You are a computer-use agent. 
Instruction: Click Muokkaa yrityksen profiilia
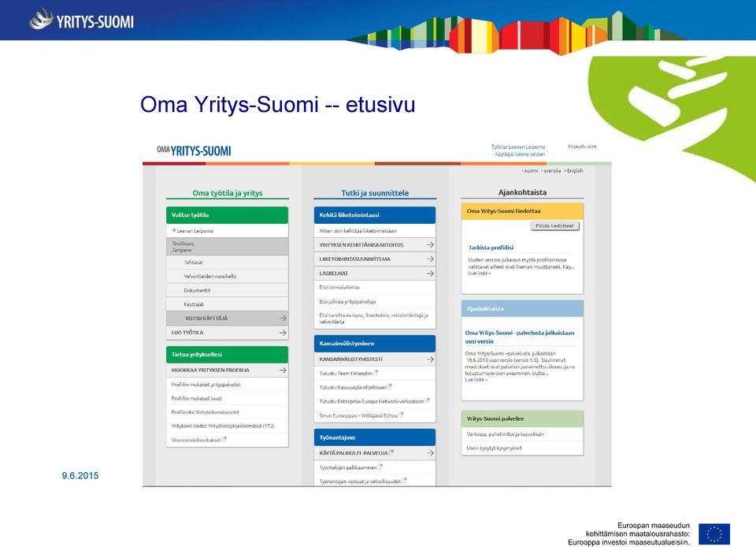coord(227,370)
